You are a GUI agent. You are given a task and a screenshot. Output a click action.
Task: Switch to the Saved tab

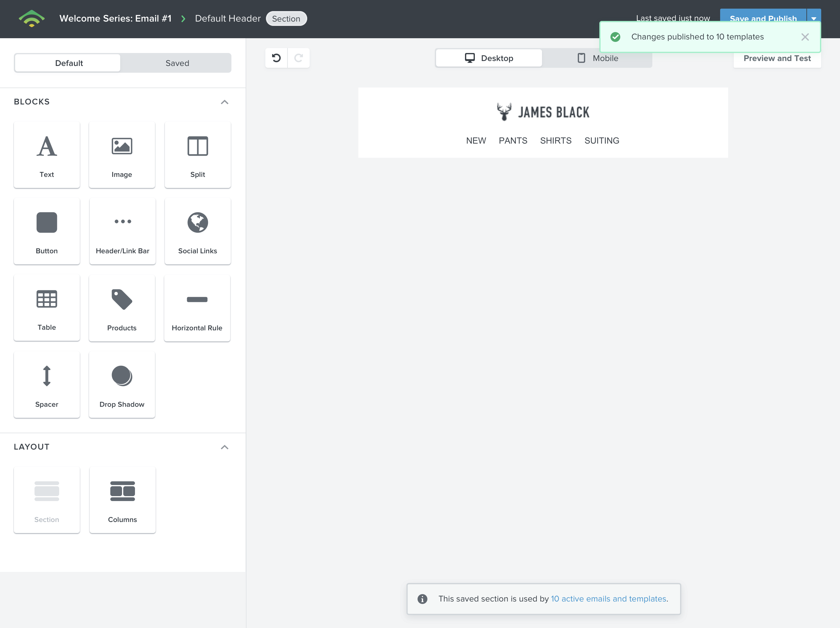(x=177, y=63)
